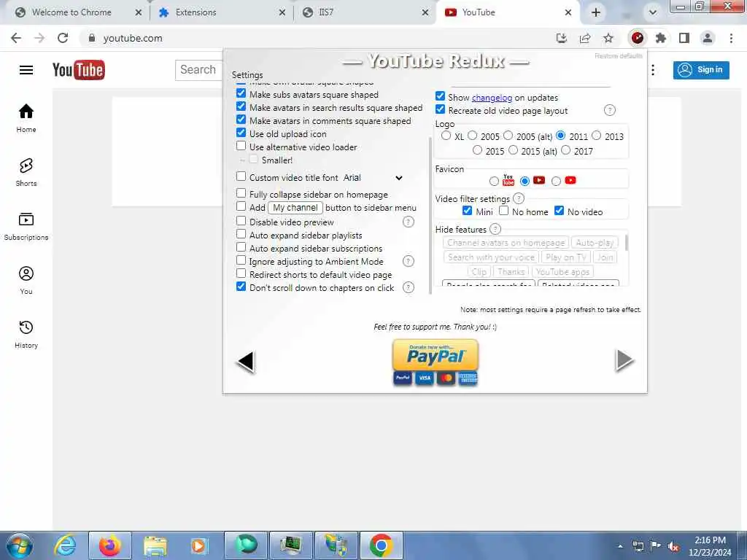Enable Fully collapse sidebar on homepage
The width and height of the screenshot is (747, 560).
click(x=241, y=193)
